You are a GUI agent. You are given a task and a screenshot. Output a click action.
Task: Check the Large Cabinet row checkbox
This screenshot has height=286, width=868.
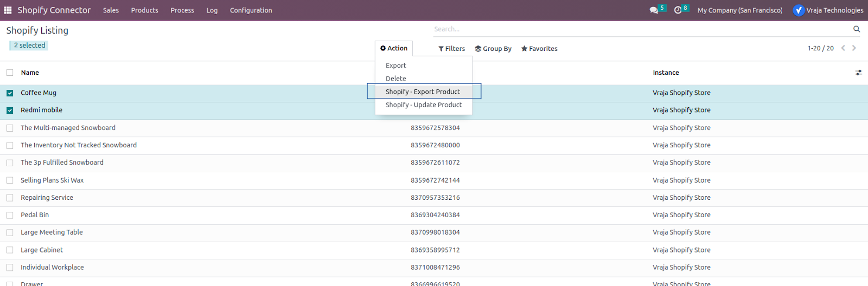coord(10,250)
